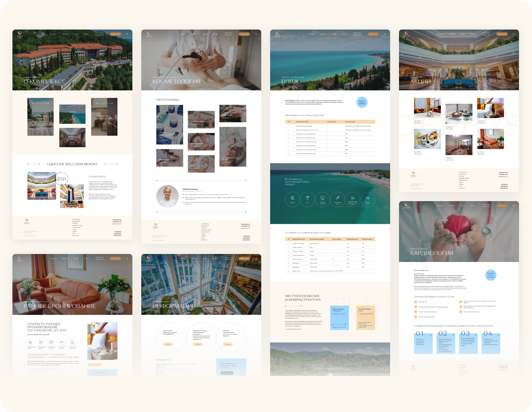The image size is (532, 412).
Task: Click the Odyssey logo on the Пляж page
Action: coord(278,34)
